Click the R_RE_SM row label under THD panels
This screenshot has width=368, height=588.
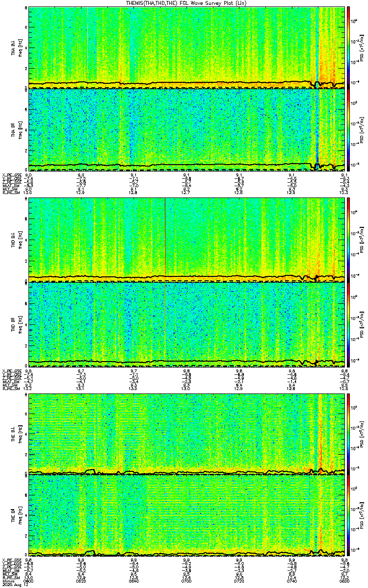point(10,388)
